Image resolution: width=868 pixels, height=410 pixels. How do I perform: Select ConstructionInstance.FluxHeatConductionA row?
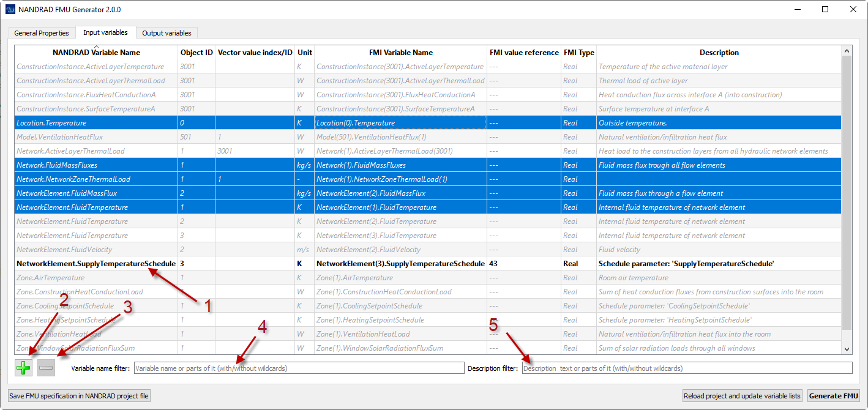tap(428, 95)
